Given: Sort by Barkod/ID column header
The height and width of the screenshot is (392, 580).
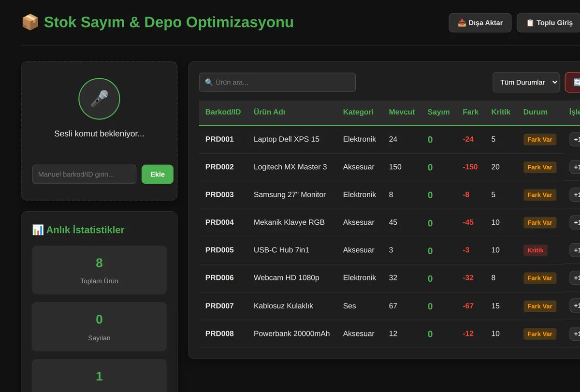Looking at the screenshot, I should pyautogui.click(x=223, y=112).
